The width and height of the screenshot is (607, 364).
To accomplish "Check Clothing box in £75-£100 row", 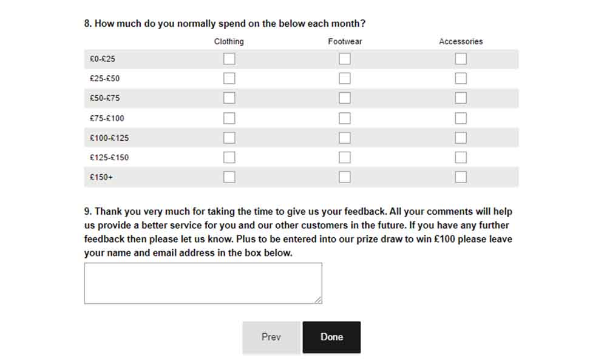I will [229, 118].
